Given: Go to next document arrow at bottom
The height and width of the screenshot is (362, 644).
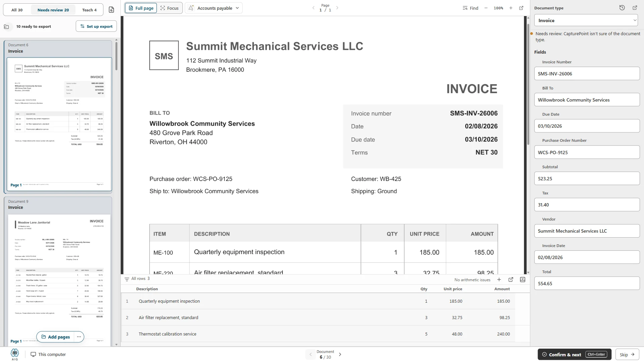Looking at the screenshot, I should click(340, 354).
